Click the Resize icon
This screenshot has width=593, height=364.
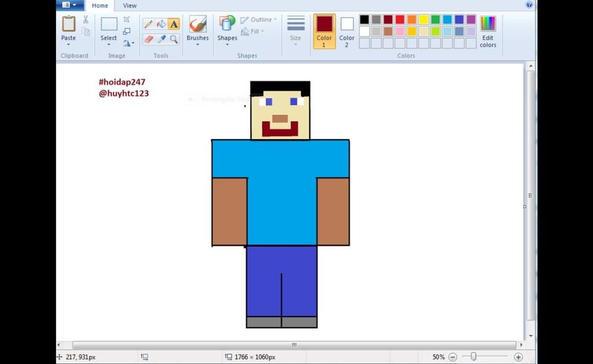coord(127,31)
